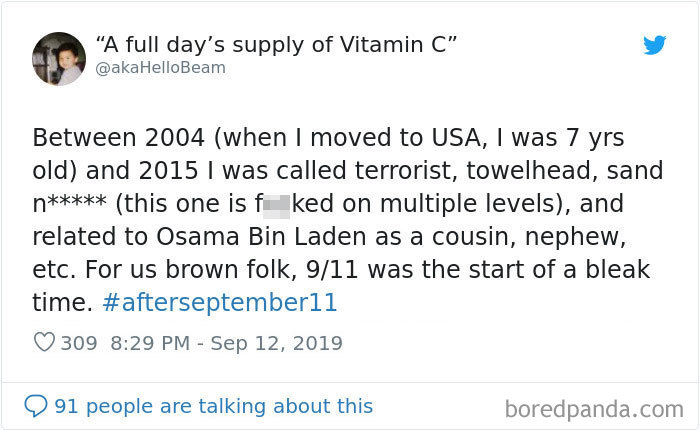Open the author's profile picture
The height and width of the screenshot is (431, 700).
point(59,58)
